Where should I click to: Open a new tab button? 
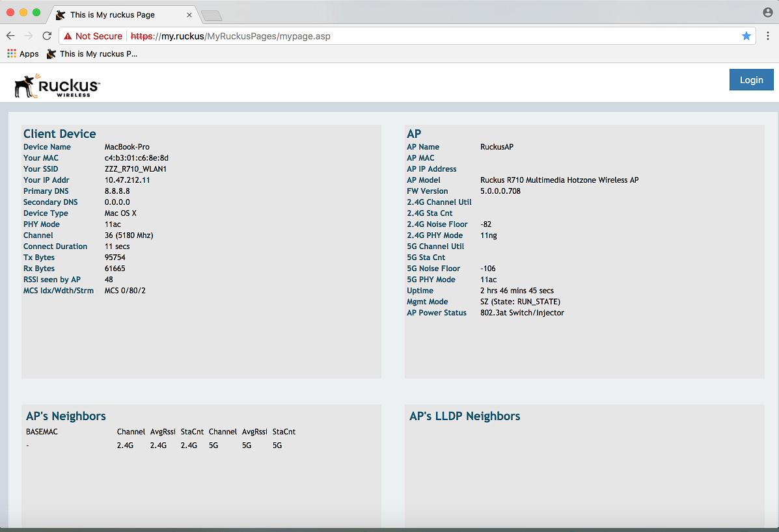212,15
